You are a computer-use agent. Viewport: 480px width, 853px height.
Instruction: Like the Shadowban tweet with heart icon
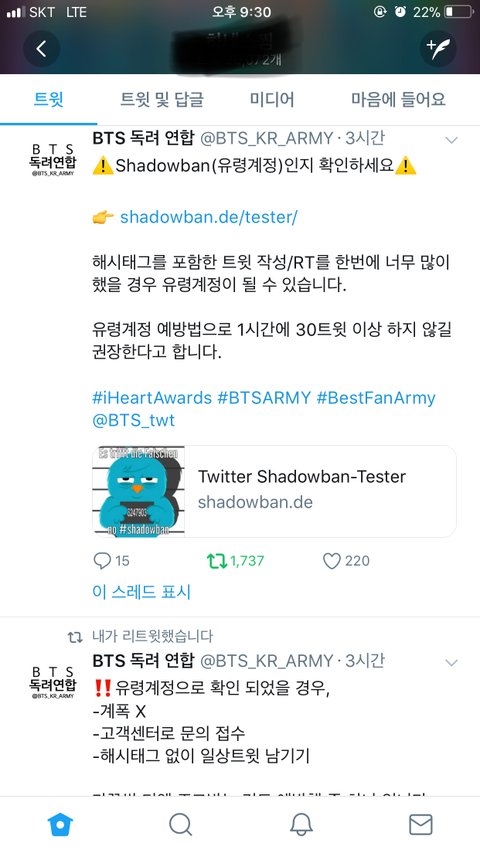332,561
